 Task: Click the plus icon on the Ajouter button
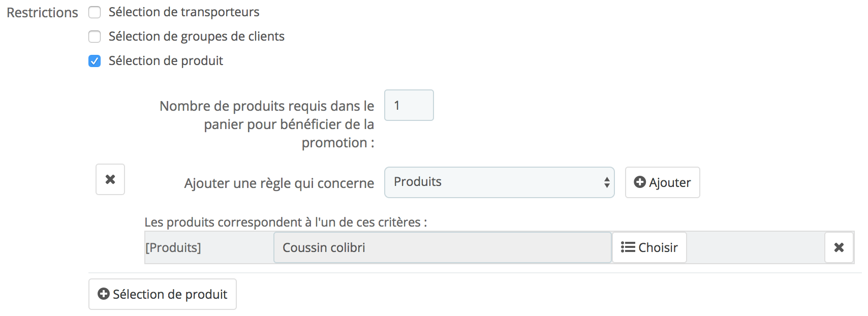640,182
